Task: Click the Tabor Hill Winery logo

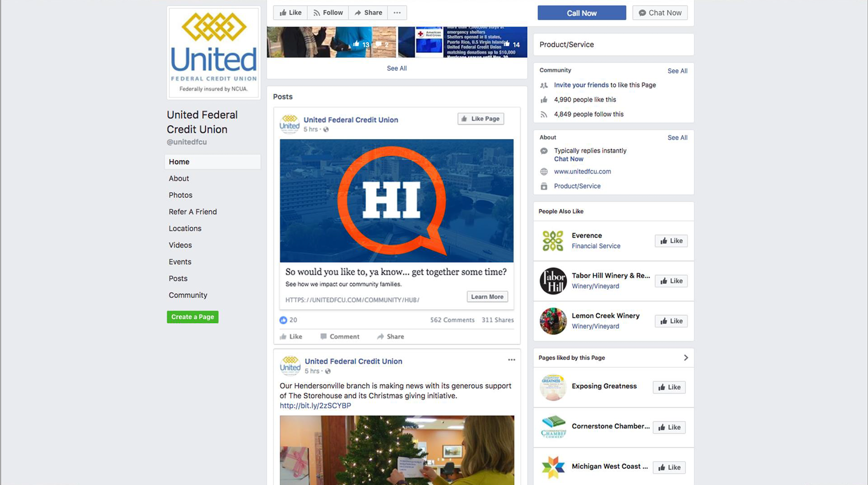Action: 553,281
